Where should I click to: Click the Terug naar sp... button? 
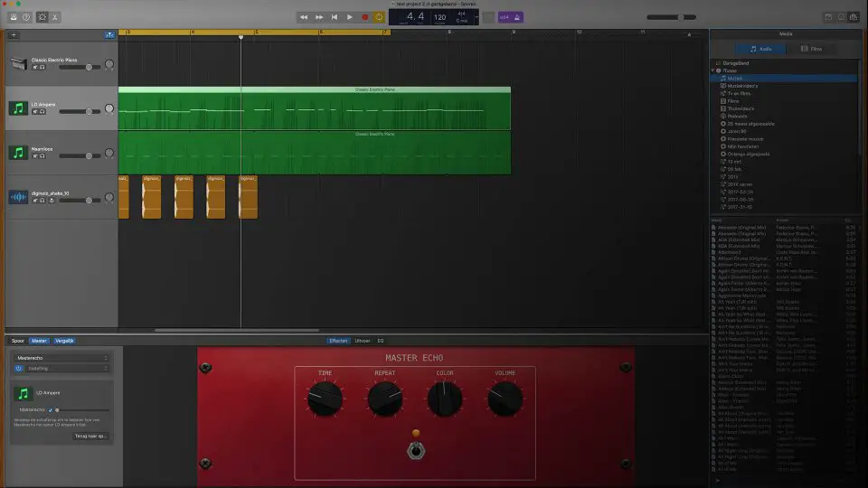pos(90,436)
